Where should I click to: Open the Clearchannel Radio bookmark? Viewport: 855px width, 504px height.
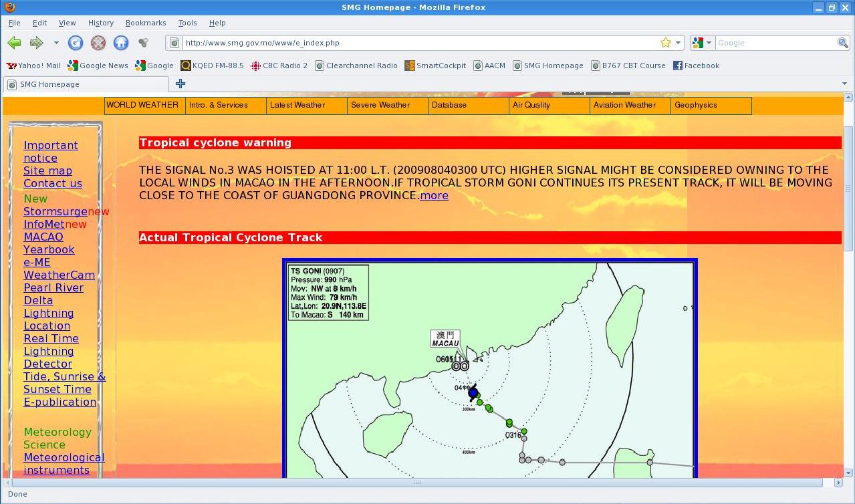coord(356,66)
